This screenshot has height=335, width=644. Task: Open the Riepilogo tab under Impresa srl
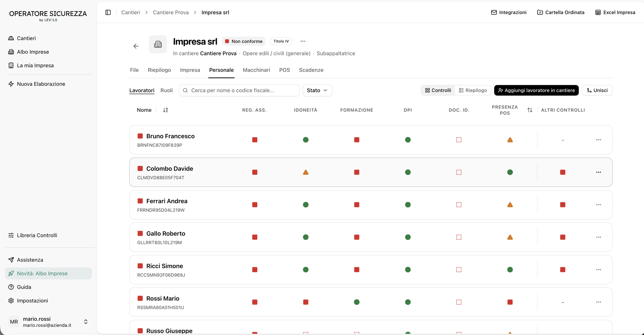coord(159,70)
